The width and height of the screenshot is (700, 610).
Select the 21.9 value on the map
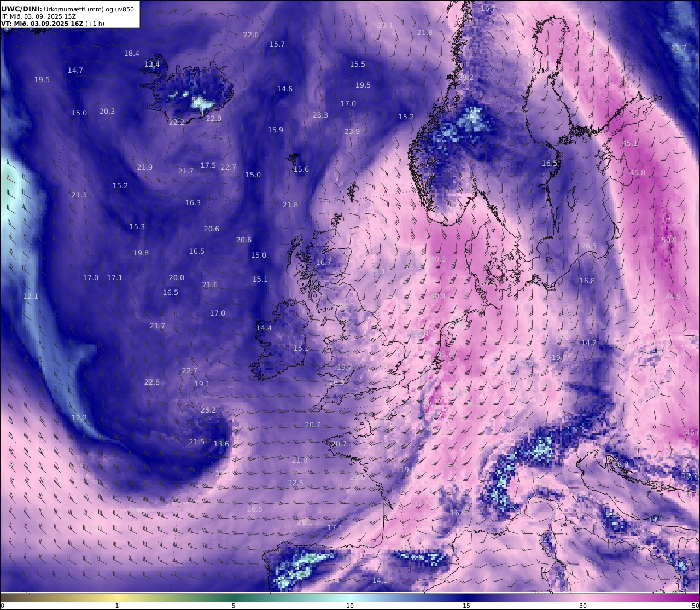point(145,167)
